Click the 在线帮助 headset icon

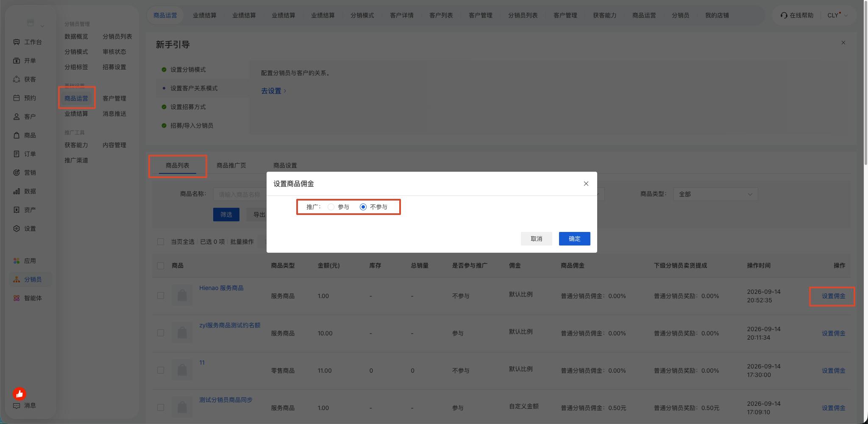784,15
